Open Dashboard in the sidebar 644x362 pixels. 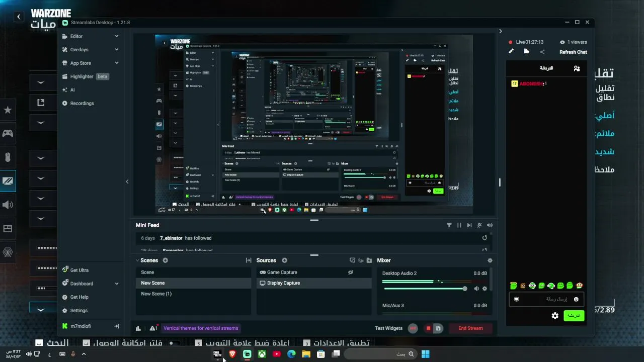click(x=82, y=284)
